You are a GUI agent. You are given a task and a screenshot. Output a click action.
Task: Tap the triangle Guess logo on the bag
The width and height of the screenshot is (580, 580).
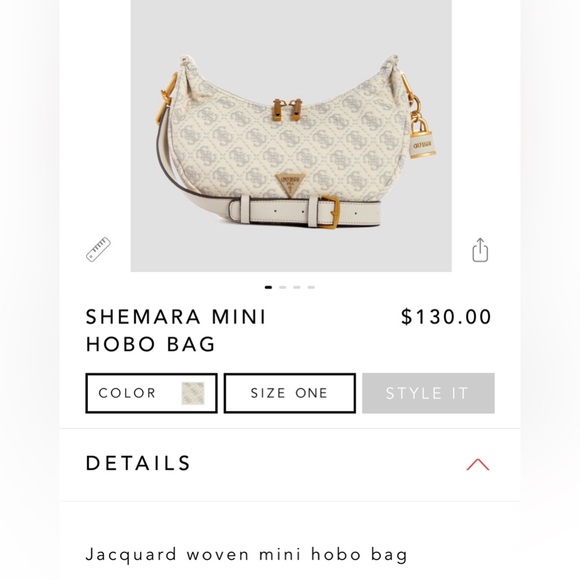[x=290, y=184]
